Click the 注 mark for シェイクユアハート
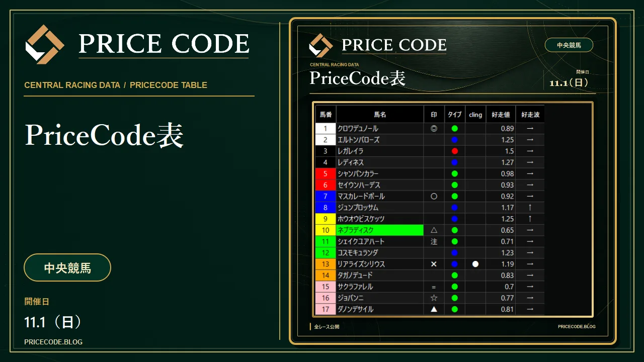This screenshot has height=362, width=644. (x=434, y=241)
